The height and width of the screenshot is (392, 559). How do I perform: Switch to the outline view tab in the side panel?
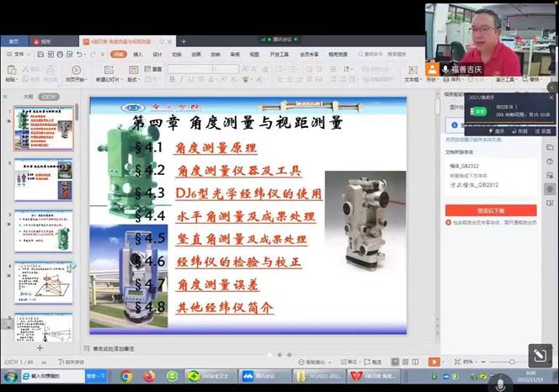pos(28,96)
